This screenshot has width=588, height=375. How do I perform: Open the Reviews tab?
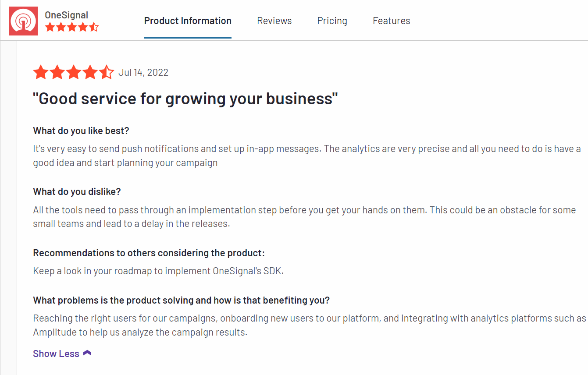[274, 21]
